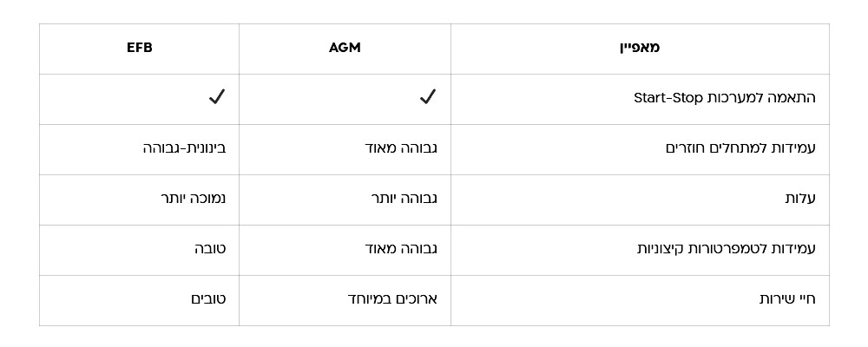This screenshot has height=347, width=868.
Task: Click the AGM Start-Stop compatibility checkmark
Action: point(427,97)
